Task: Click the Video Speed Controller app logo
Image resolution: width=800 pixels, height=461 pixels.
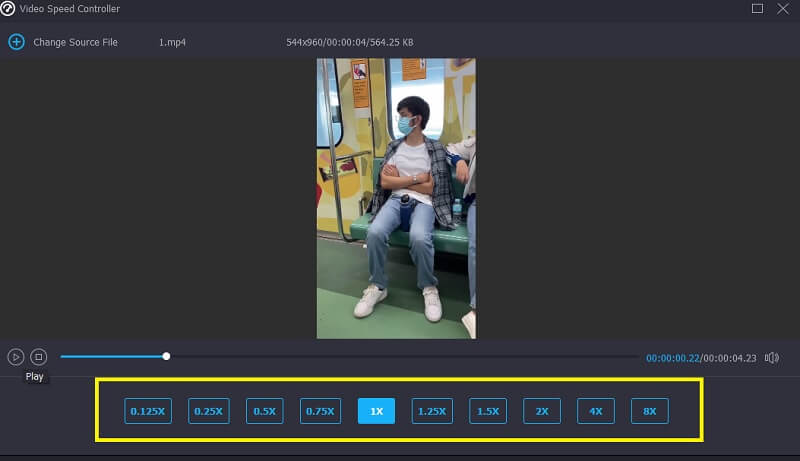Action: pyautogui.click(x=8, y=9)
